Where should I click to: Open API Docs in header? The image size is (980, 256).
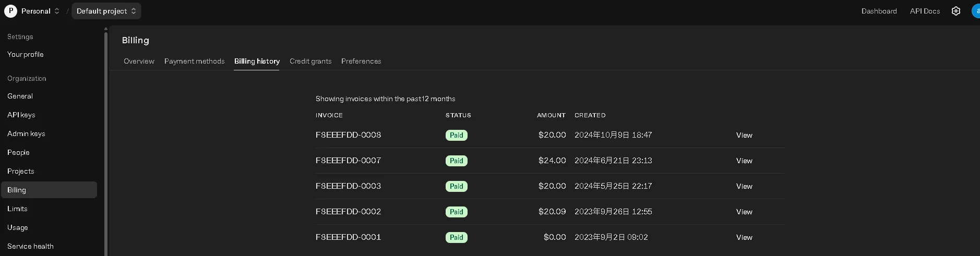[x=925, y=11]
